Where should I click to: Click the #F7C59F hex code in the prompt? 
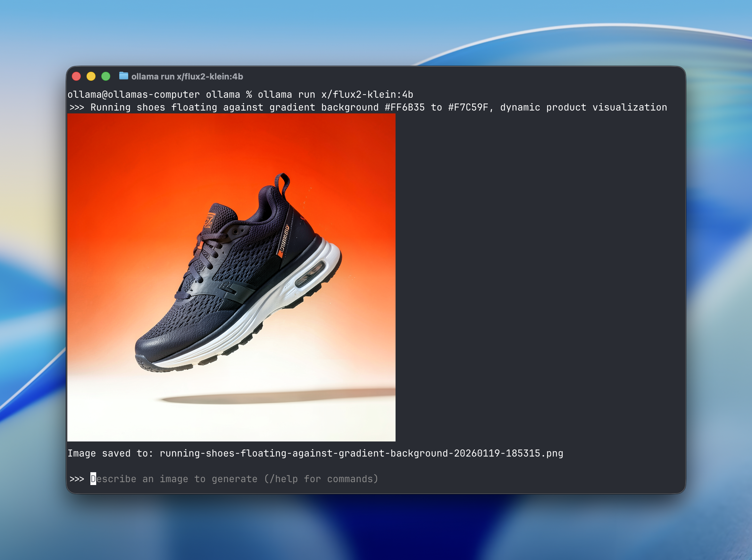468,107
